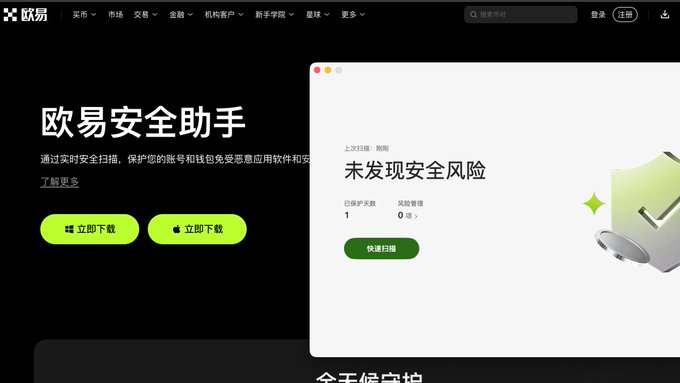This screenshot has height=383, width=680.
Task: Open the download icon in the top right
Action: [664, 14]
